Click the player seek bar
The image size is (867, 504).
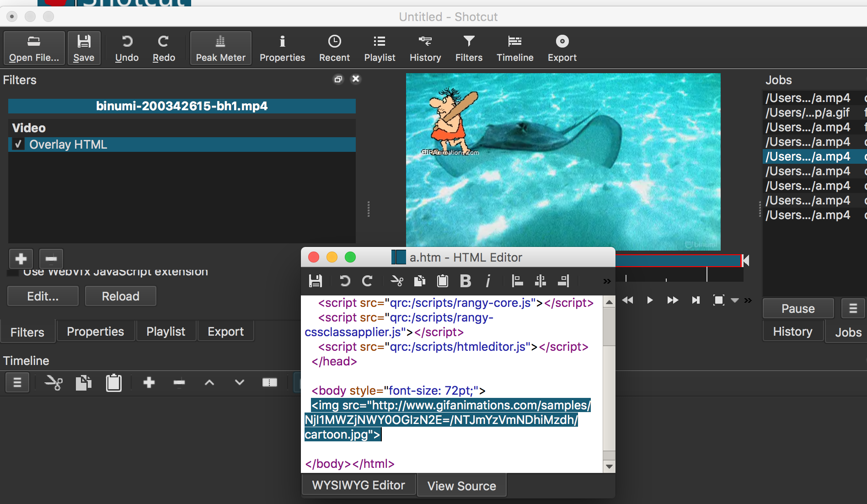click(x=679, y=260)
